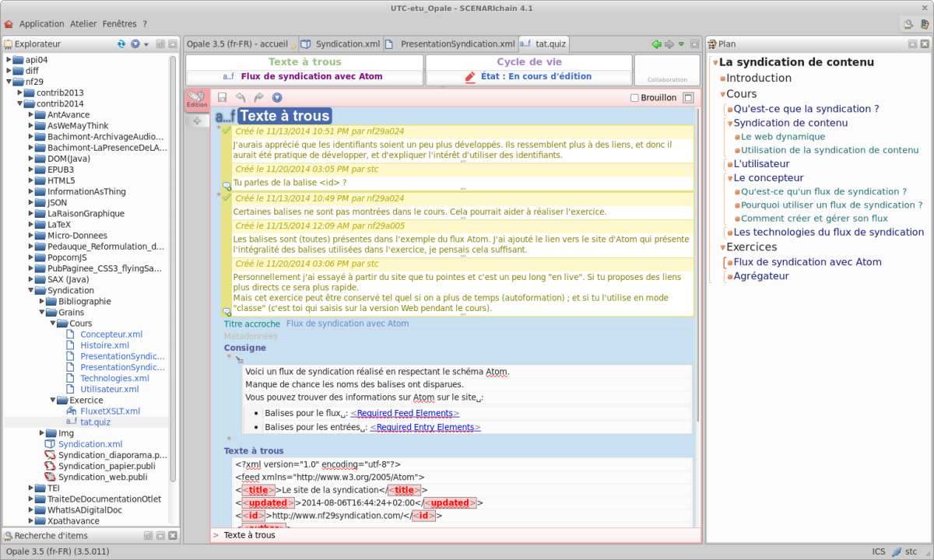This screenshot has height=560, width=934.
Task: Click the stc user icon in status bar
Action: [x=897, y=551]
